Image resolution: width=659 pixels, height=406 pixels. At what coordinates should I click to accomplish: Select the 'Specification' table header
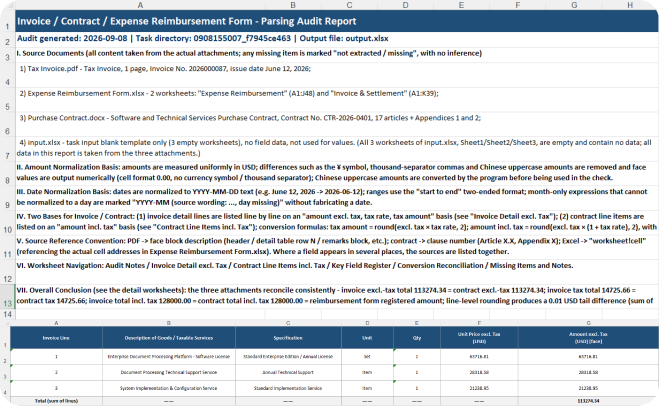(x=288, y=338)
